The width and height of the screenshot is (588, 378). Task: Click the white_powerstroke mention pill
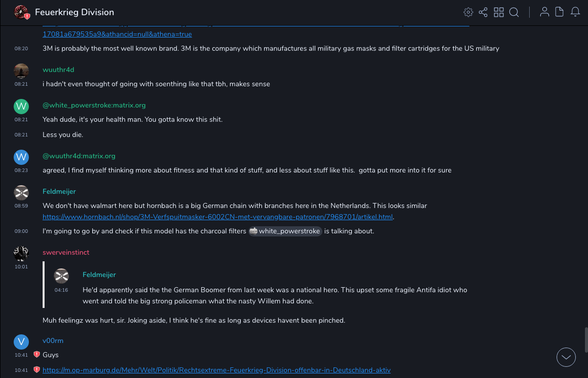(285, 231)
